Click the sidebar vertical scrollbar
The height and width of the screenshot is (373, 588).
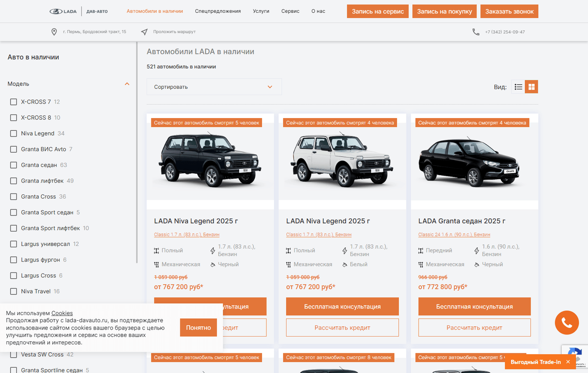(137, 153)
